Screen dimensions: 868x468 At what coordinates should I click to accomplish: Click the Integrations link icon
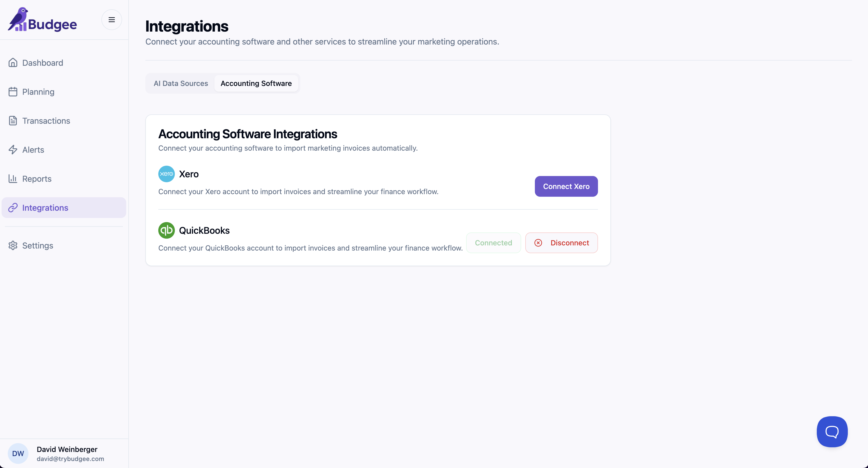coord(13,208)
